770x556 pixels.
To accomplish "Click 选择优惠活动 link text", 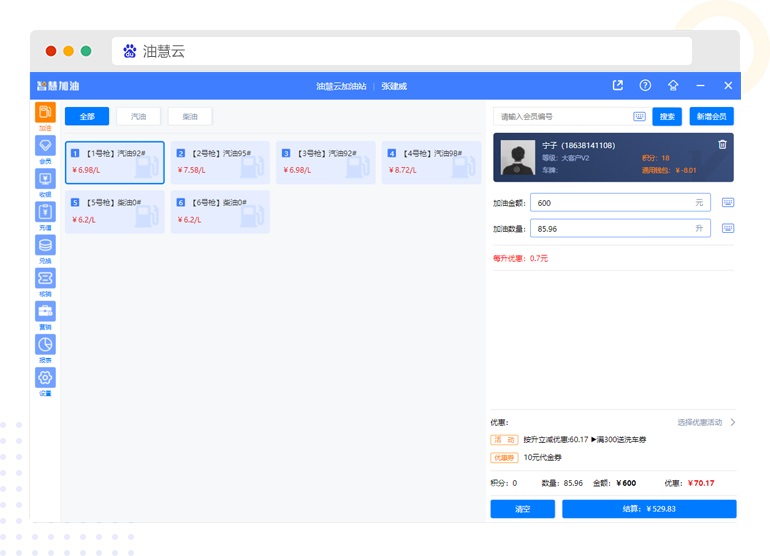I will pyautogui.click(x=700, y=422).
